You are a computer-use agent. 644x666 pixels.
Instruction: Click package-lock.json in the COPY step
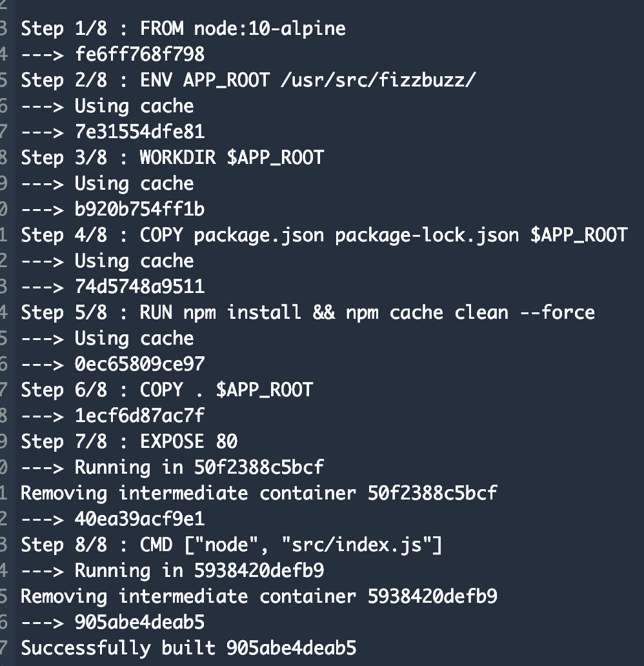pyautogui.click(x=427, y=235)
